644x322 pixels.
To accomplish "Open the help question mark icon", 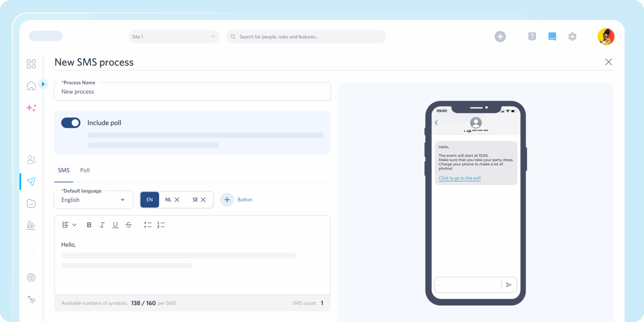I will (x=532, y=37).
